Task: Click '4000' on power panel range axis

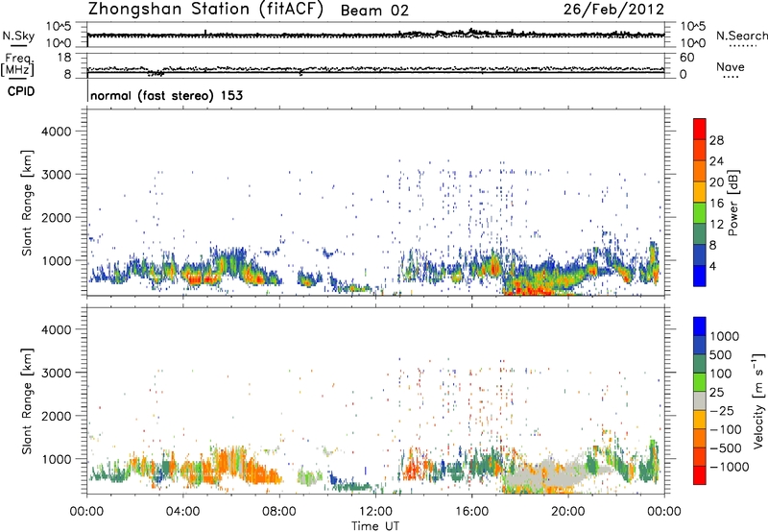Action: (56, 132)
